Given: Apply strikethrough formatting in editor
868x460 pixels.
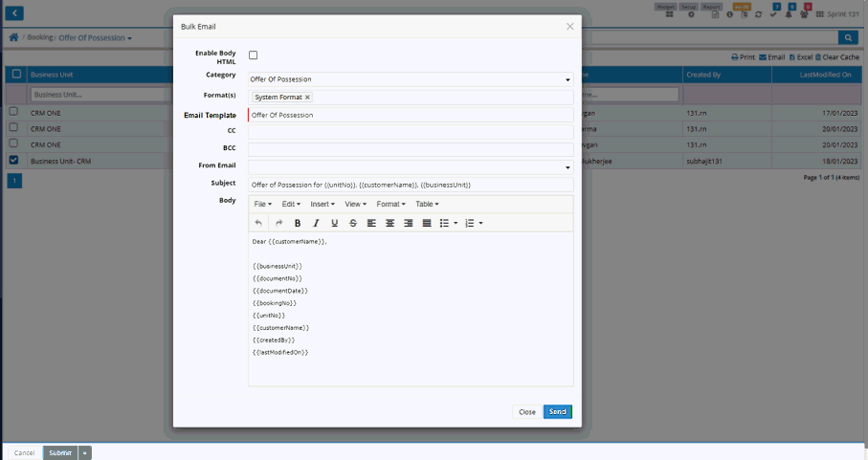Looking at the screenshot, I should 353,223.
